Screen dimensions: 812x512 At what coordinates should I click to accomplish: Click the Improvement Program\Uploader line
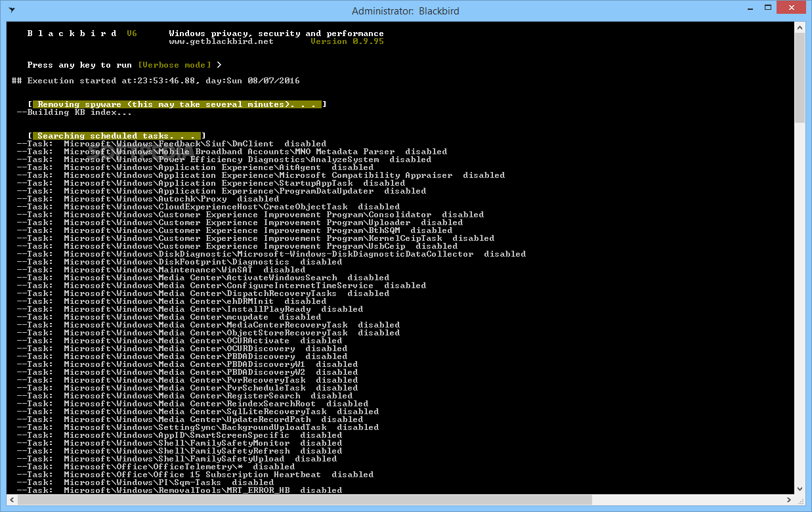tap(240, 223)
